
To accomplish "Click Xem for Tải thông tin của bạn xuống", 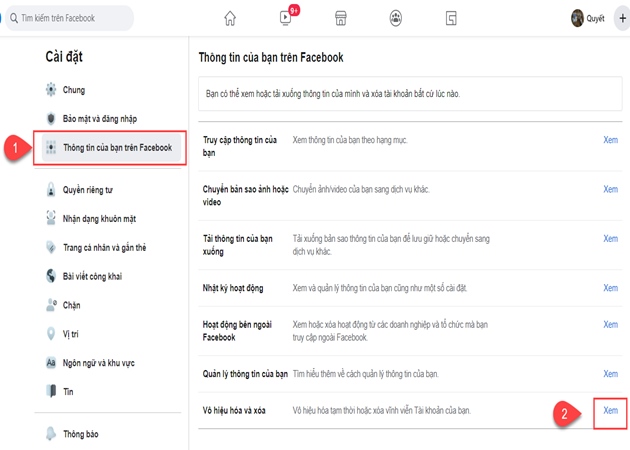I will (610, 239).
